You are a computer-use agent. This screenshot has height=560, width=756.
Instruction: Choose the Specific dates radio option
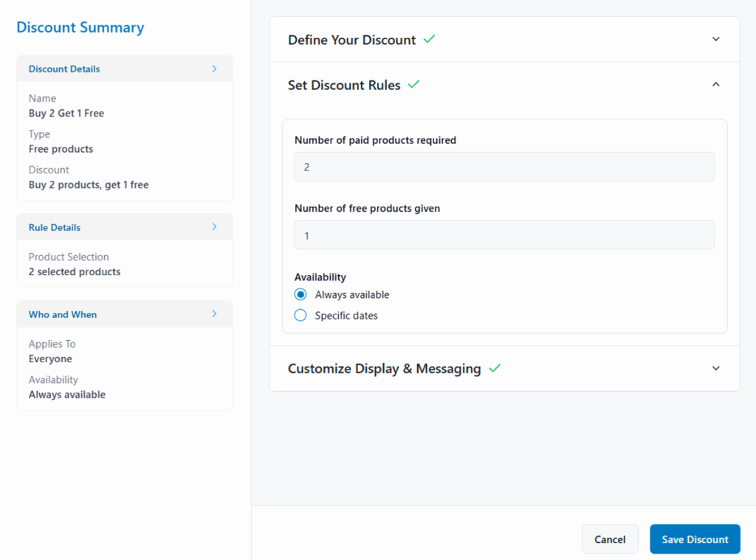click(x=300, y=315)
